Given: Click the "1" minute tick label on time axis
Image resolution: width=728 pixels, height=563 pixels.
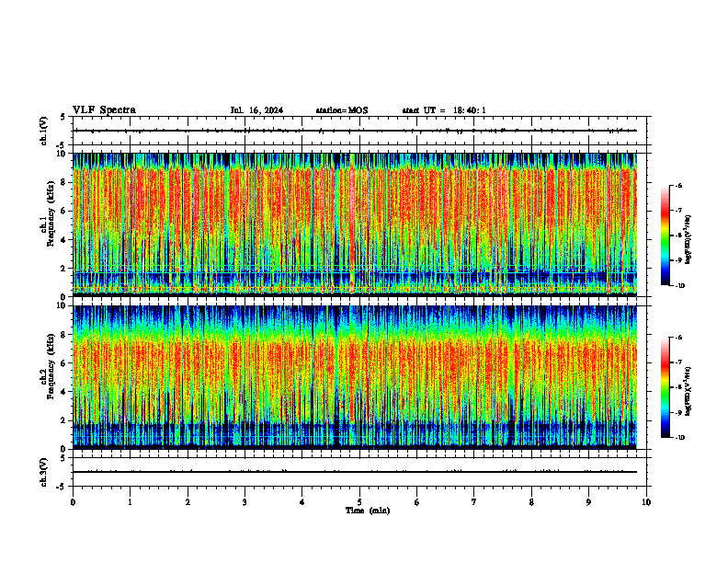Looking at the screenshot, I should pyautogui.click(x=130, y=502).
